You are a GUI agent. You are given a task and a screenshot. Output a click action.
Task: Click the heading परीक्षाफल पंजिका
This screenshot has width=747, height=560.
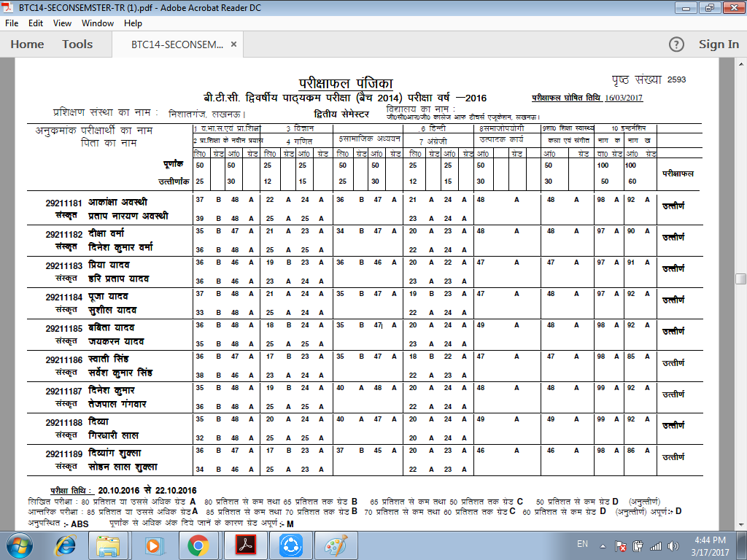[x=346, y=83]
